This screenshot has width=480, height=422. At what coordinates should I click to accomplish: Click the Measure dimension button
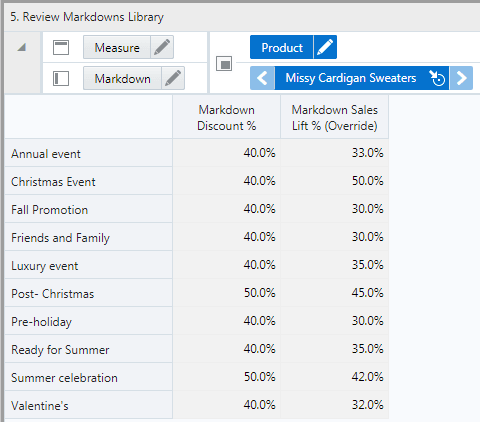coord(117,47)
